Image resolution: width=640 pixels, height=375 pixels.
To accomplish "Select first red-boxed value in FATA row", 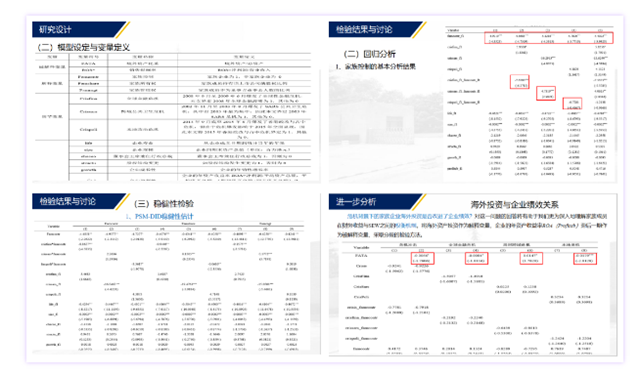I will [422, 258].
